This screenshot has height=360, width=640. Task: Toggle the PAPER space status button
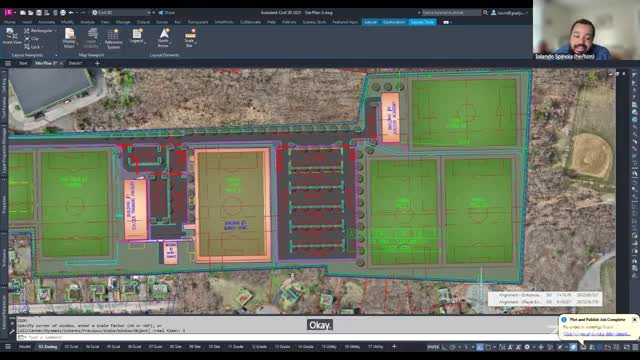click(433, 347)
